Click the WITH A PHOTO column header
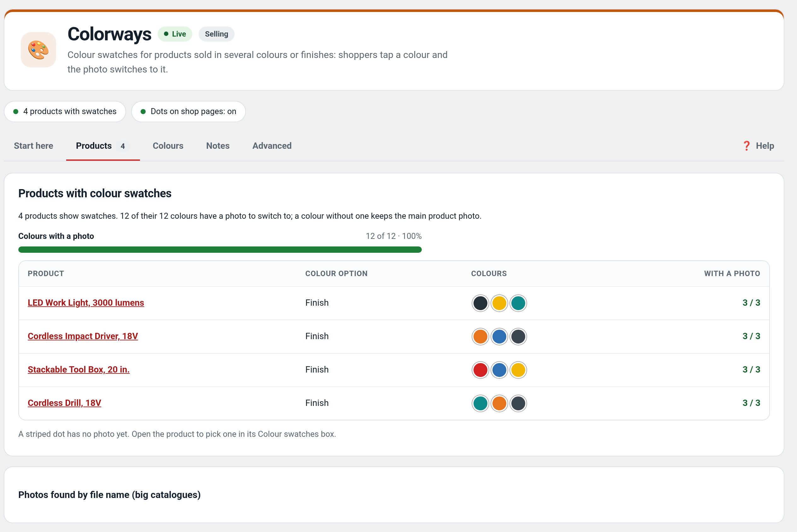 (732, 274)
